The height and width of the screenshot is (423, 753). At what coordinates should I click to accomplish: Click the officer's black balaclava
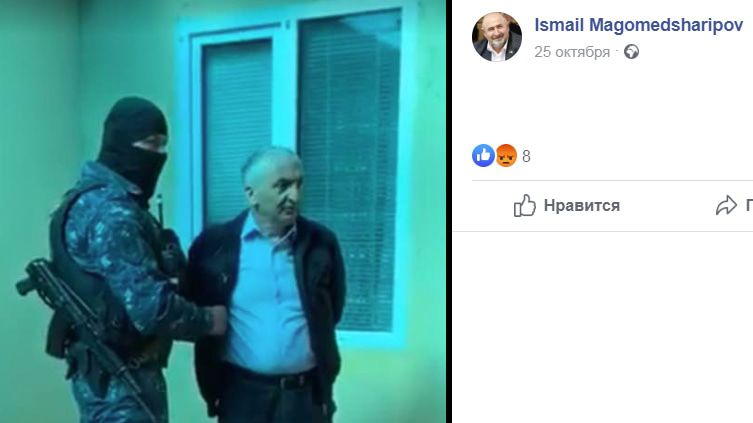133,144
